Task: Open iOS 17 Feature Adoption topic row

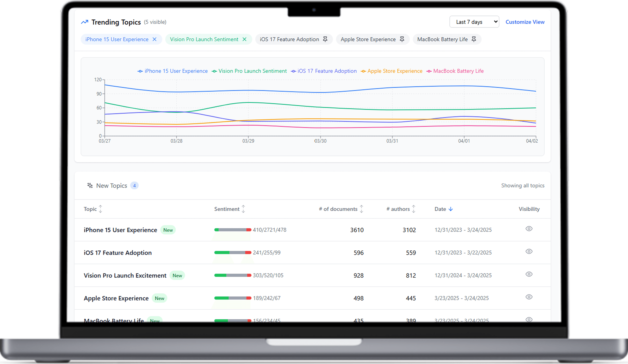Action: [312, 253]
